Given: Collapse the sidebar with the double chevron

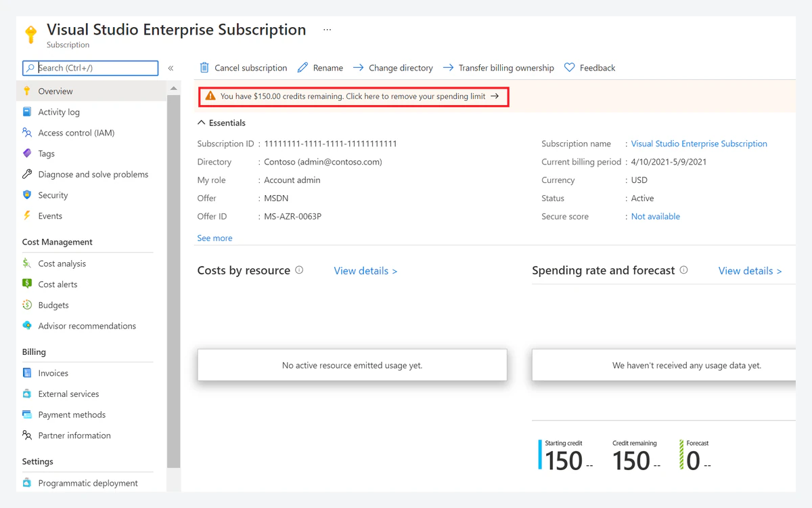Looking at the screenshot, I should (x=171, y=68).
